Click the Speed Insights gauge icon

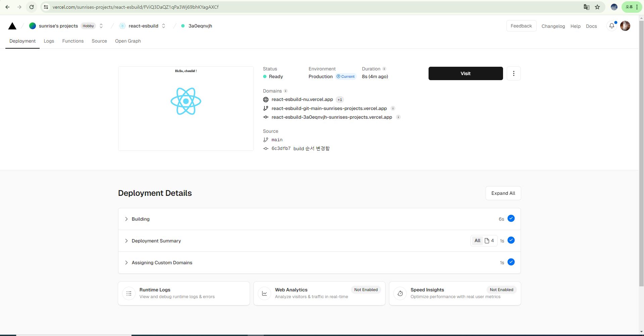[400, 293]
